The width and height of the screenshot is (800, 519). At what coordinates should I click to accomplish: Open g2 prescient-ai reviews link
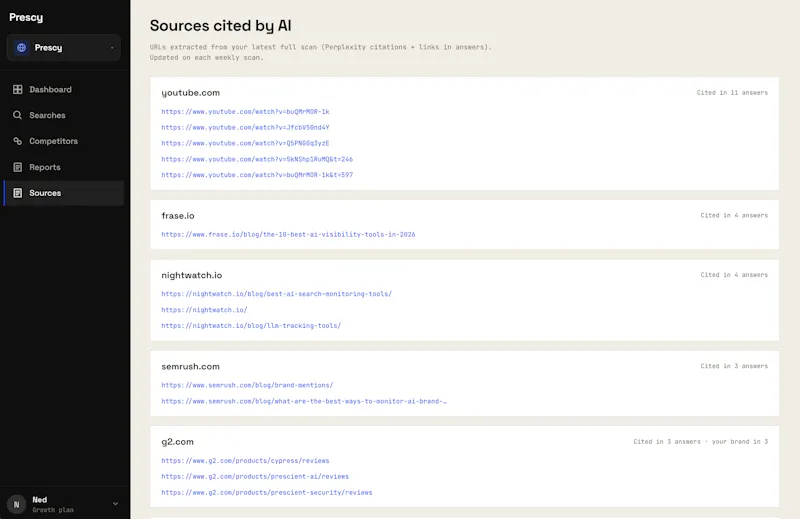tap(255, 477)
